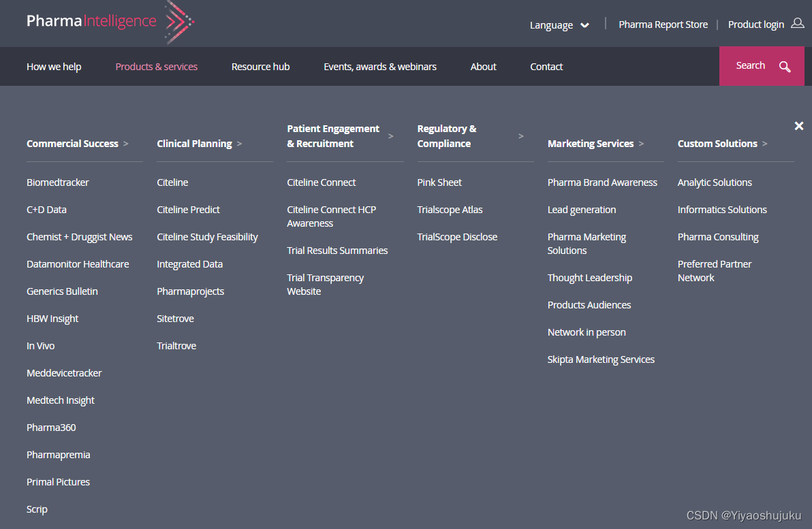Open Citeline Study Feasibility link
This screenshot has width=812, height=529.
[x=207, y=237]
